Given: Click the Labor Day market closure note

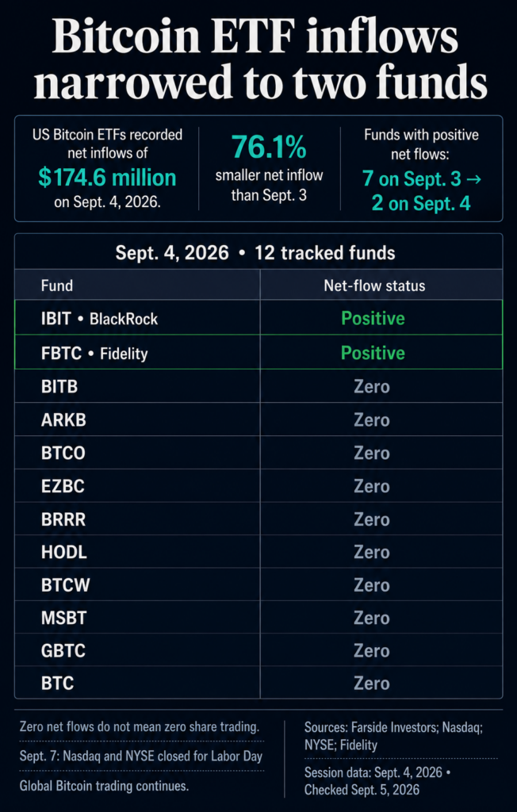Looking at the screenshot, I should tap(141, 756).
